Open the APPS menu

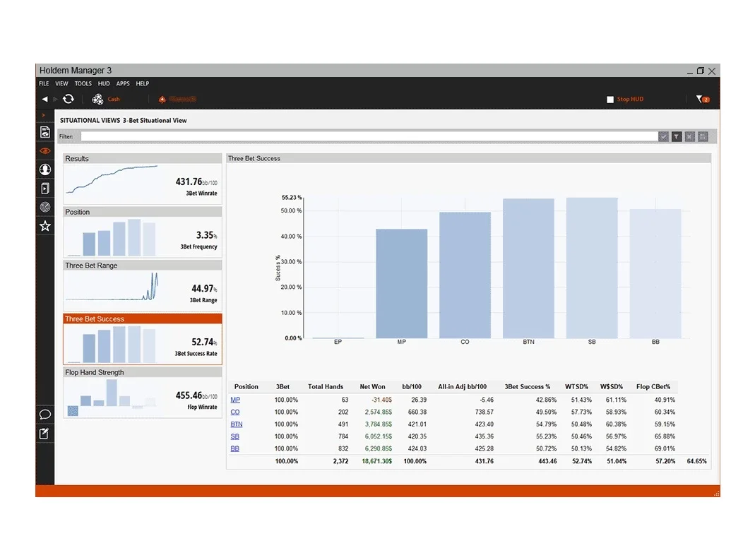[x=123, y=83]
